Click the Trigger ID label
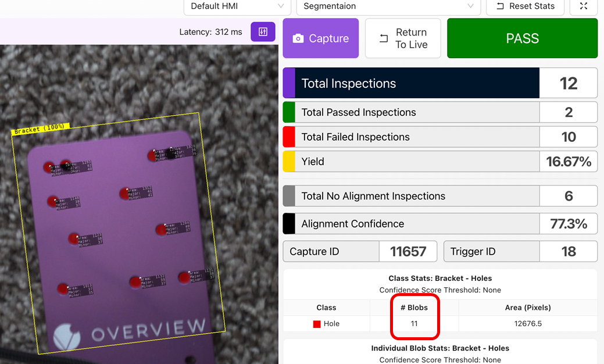Viewport: 604px width, 364px height. (x=473, y=252)
